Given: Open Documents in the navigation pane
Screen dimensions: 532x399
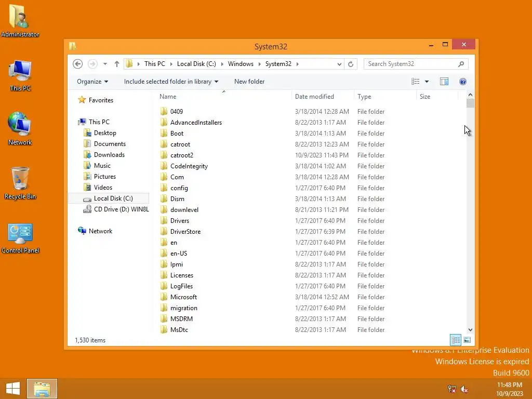Looking at the screenshot, I should coord(110,144).
